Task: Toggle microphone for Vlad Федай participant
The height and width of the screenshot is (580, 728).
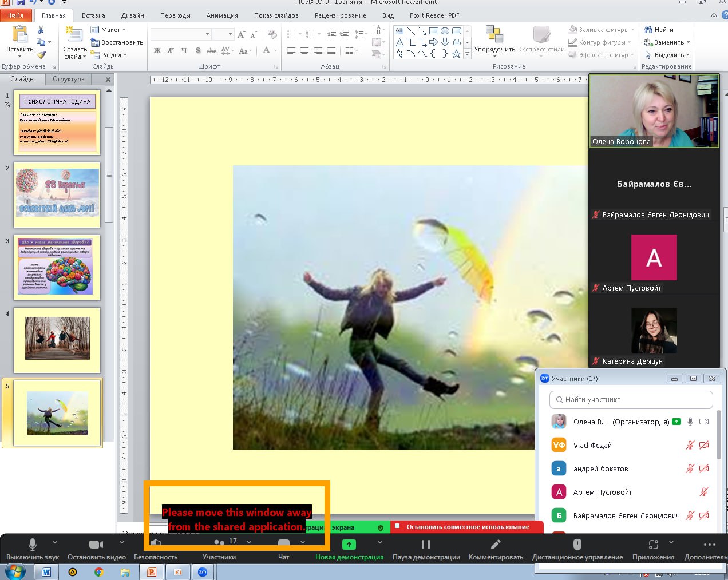Action: [690, 445]
